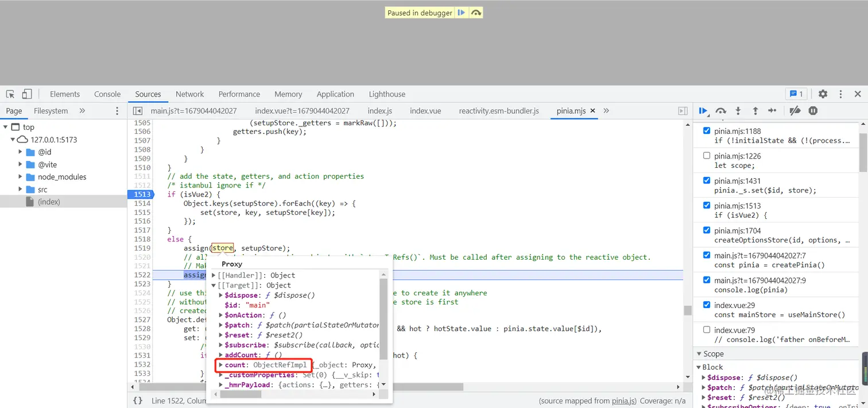Disable breakpoint at index.vue:29
868x408 pixels.
click(x=707, y=305)
